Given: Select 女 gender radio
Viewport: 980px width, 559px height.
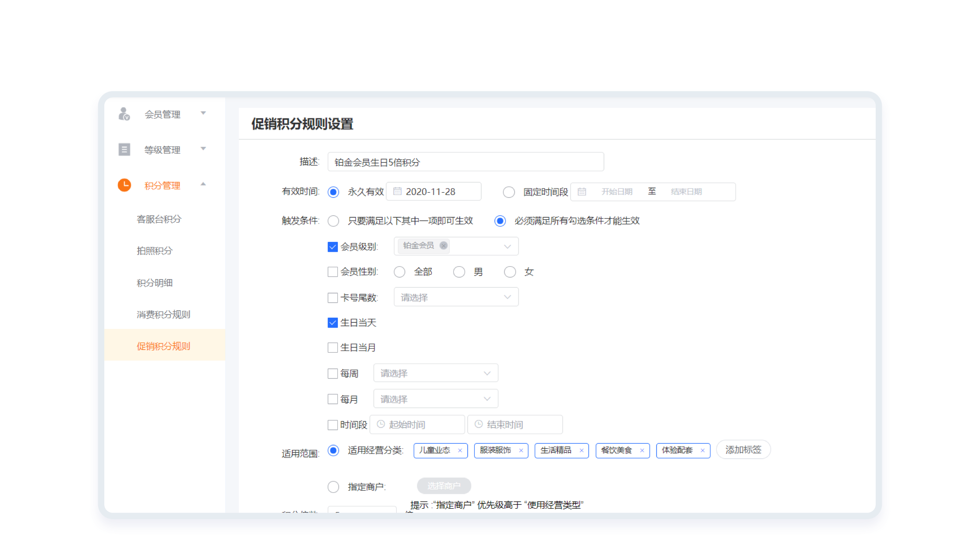Looking at the screenshot, I should click(510, 272).
